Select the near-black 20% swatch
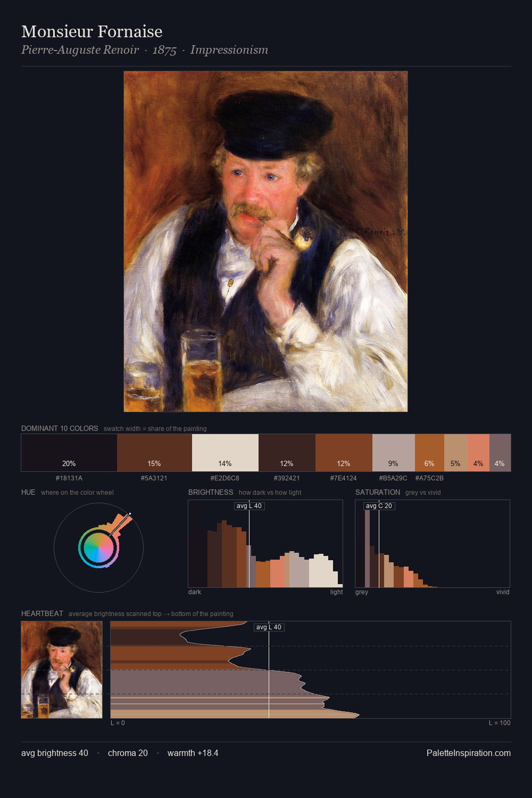 pyautogui.click(x=69, y=453)
